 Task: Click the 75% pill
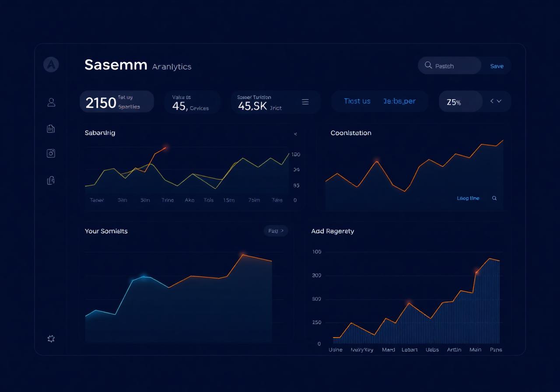[461, 101]
